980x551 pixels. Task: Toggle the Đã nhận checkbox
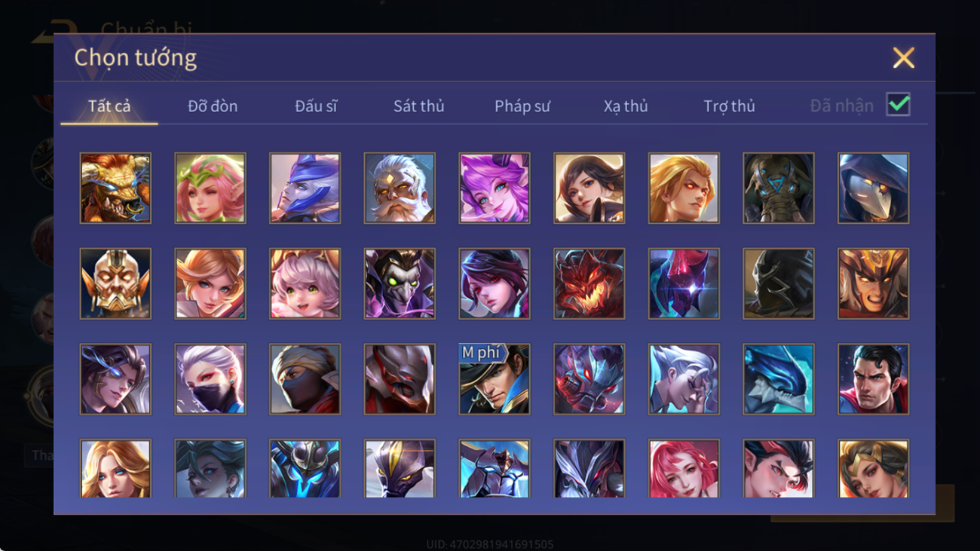coord(898,105)
